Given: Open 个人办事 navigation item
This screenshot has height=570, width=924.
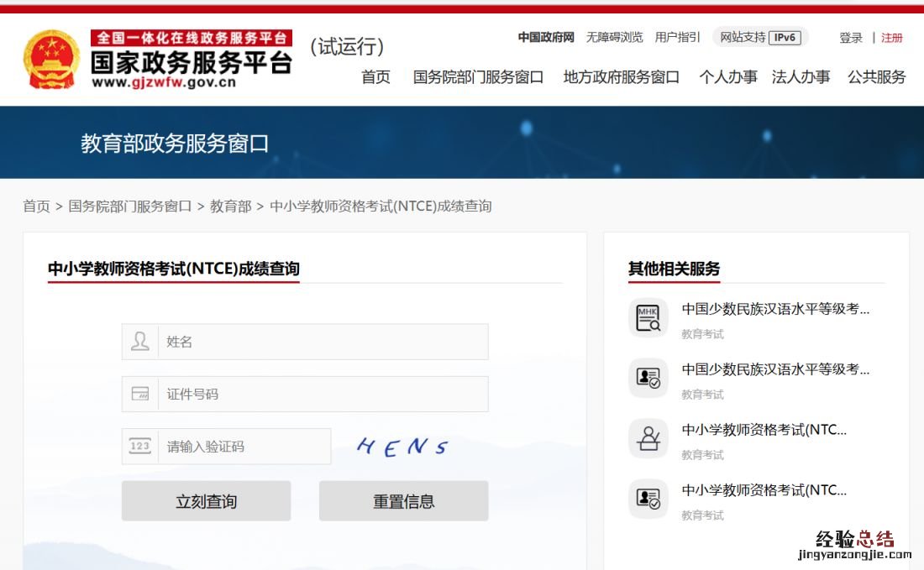Looking at the screenshot, I should [x=728, y=77].
